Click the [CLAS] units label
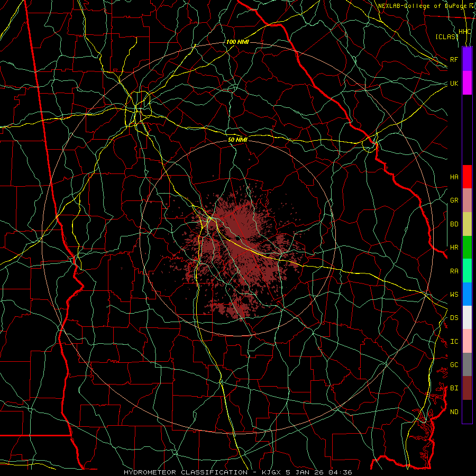 pos(446,36)
